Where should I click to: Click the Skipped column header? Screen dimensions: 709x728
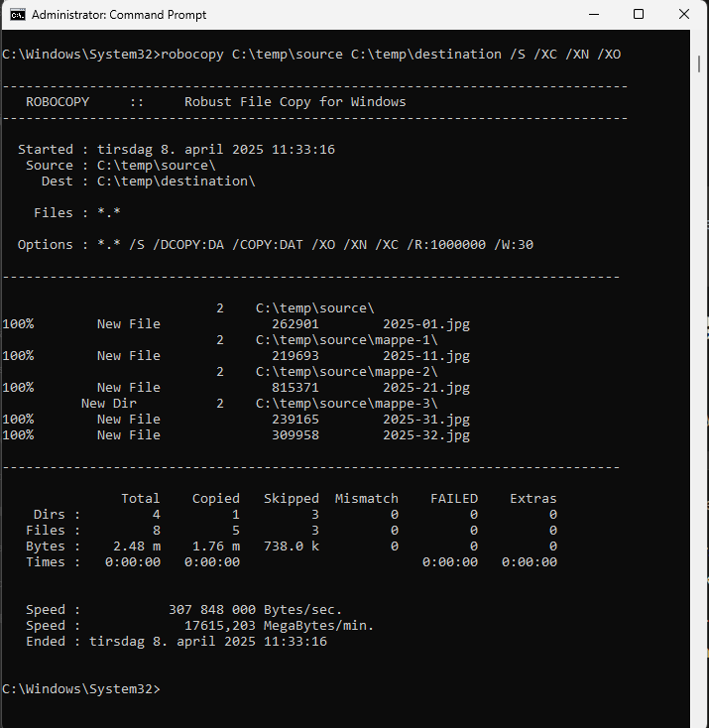[292, 499]
